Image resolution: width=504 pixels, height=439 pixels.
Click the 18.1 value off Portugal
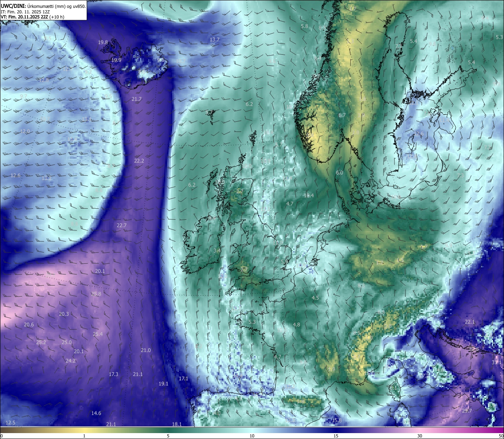177,424
